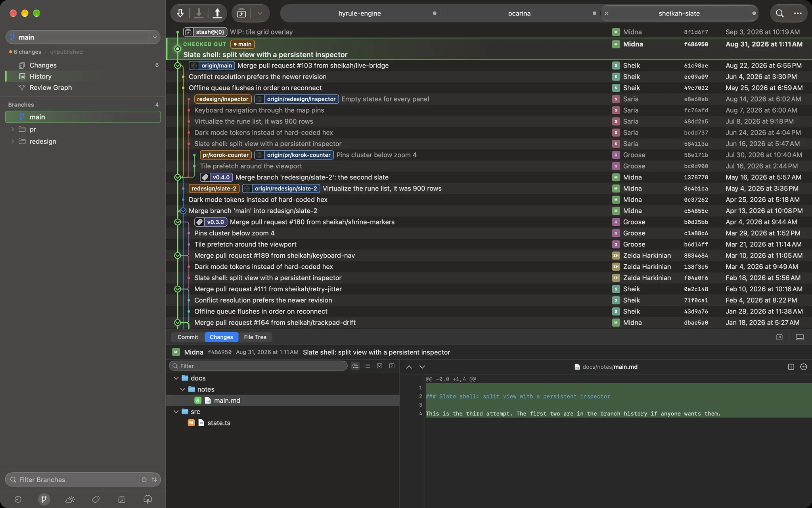The width and height of the screenshot is (812, 508).
Task: Select the Changes detail tab
Action: (x=221, y=337)
